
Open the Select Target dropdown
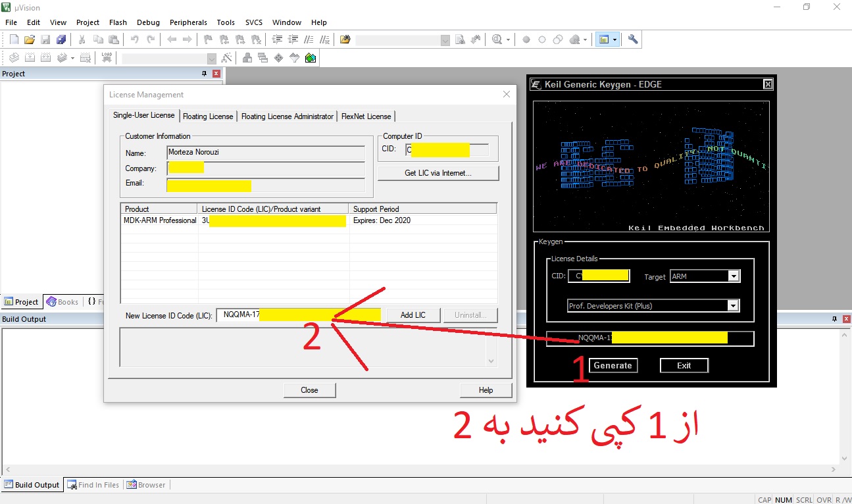click(211, 59)
